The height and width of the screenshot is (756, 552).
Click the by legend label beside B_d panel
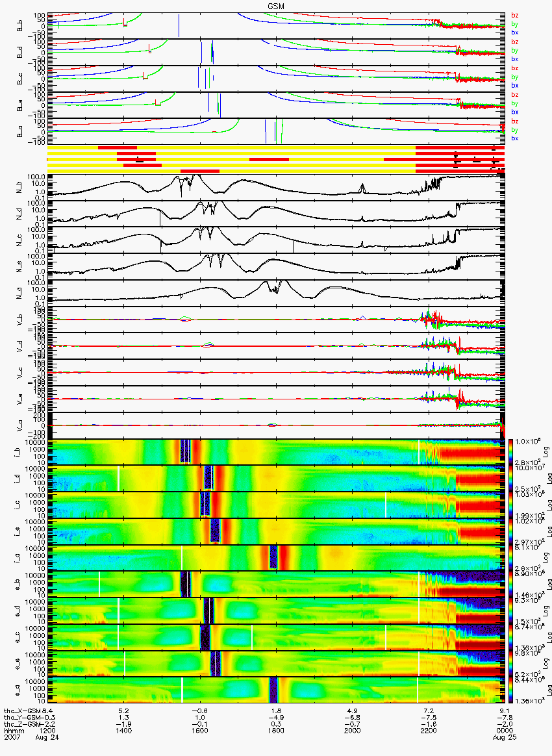coord(514,51)
